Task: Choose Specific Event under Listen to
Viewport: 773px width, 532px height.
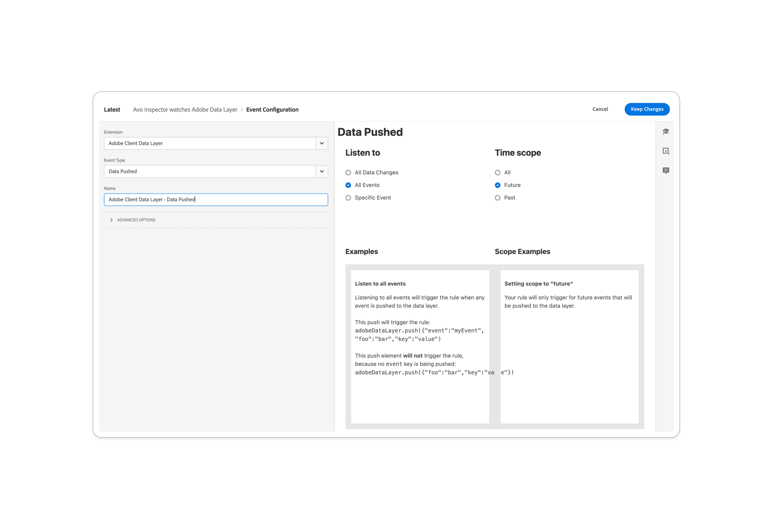Action: point(348,197)
